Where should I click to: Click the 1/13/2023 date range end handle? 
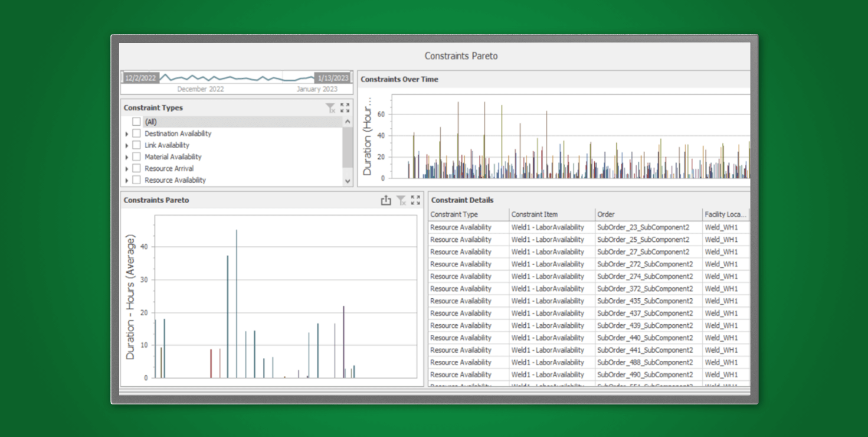tap(333, 78)
